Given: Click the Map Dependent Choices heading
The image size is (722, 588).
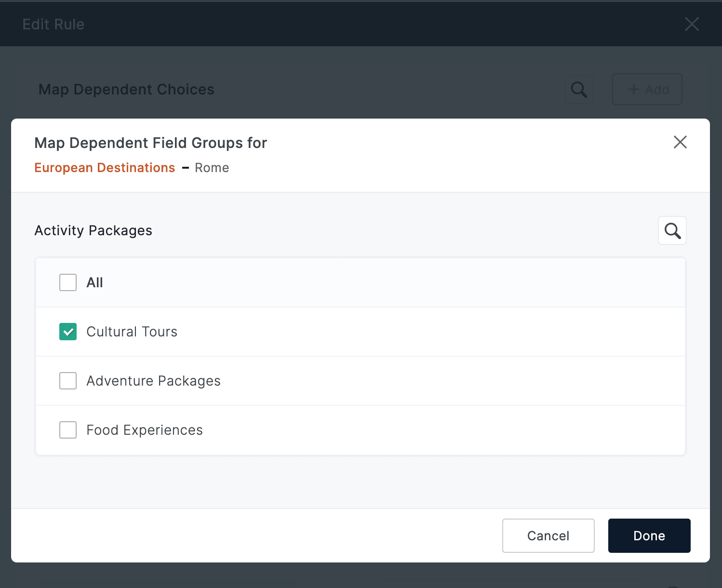Looking at the screenshot, I should click(x=126, y=89).
